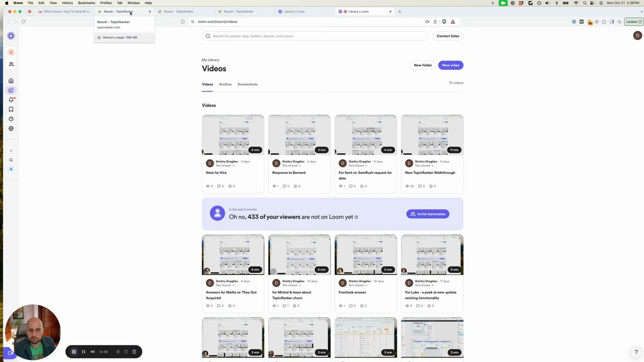This screenshot has height=362, width=644.
Task: Click the drag-grid handle on the recording bar
Action: click(x=118, y=351)
